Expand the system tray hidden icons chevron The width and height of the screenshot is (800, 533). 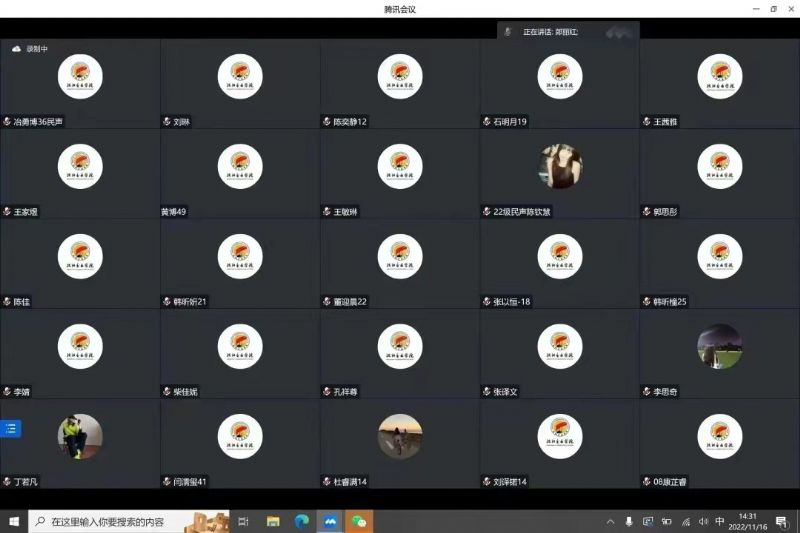[x=610, y=522]
